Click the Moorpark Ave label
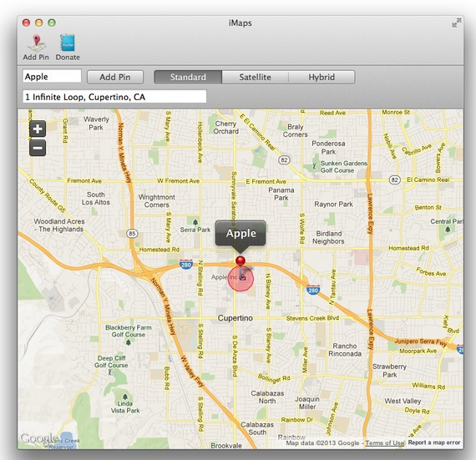This screenshot has width=476, height=460. [x=418, y=351]
